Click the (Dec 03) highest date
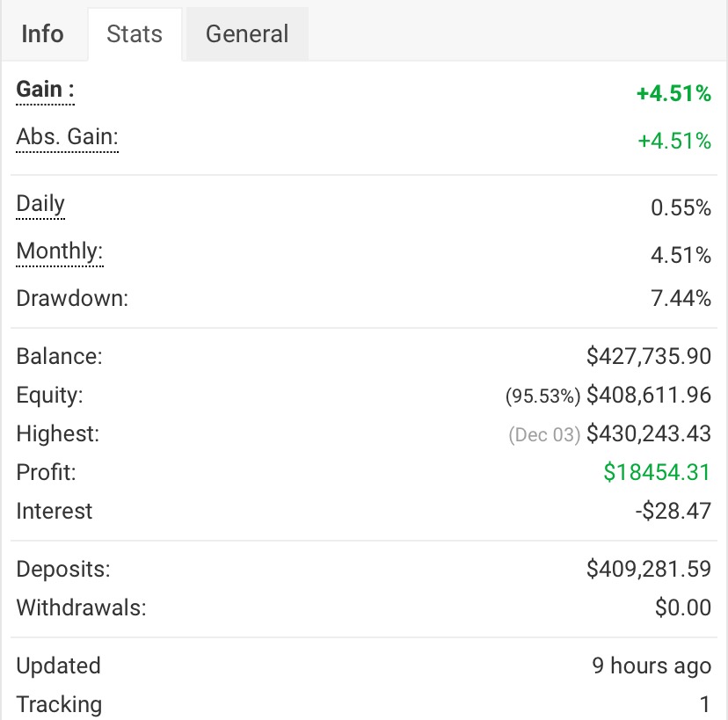Viewport: 728px width, 720px height. 544,435
